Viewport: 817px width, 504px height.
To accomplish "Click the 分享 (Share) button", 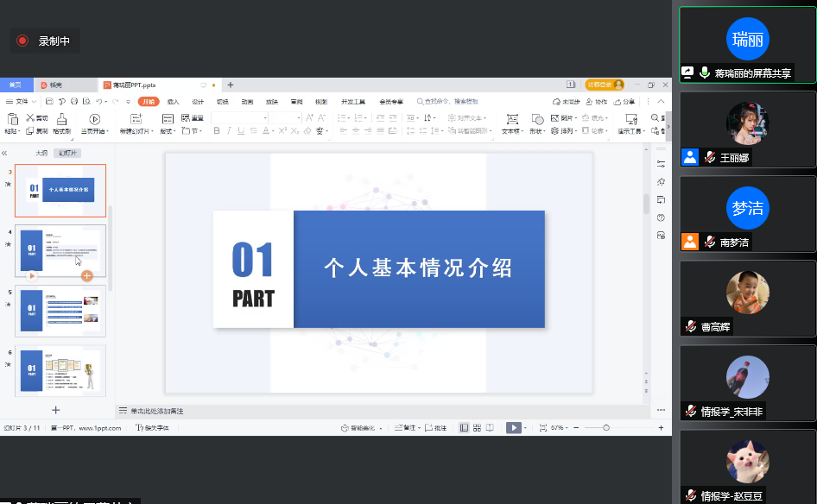I will (625, 102).
